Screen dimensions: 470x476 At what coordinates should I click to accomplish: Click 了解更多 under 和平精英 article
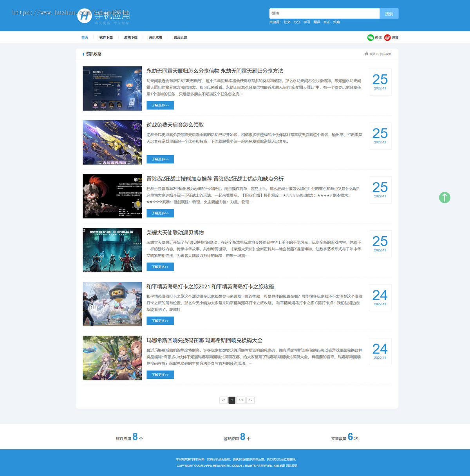point(160,321)
